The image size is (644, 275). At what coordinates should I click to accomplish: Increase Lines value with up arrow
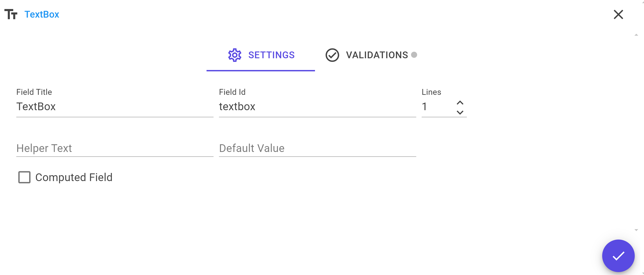pyautogui.click(x=460, y=103)
